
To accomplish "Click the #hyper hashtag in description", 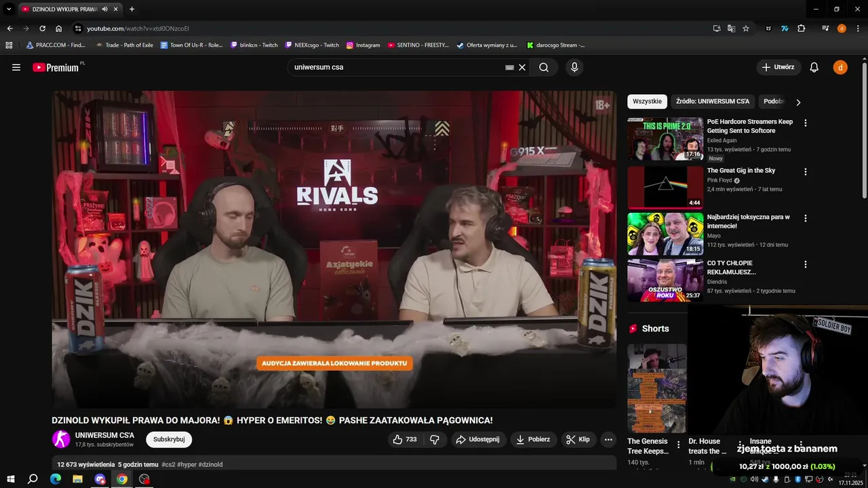I will click(186, 464).
